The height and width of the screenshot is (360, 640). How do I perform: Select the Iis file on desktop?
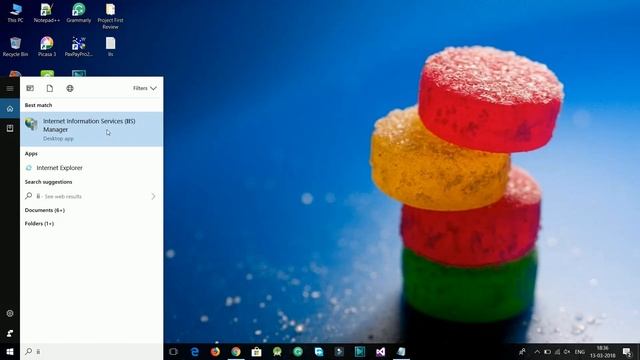pos(110,47)
